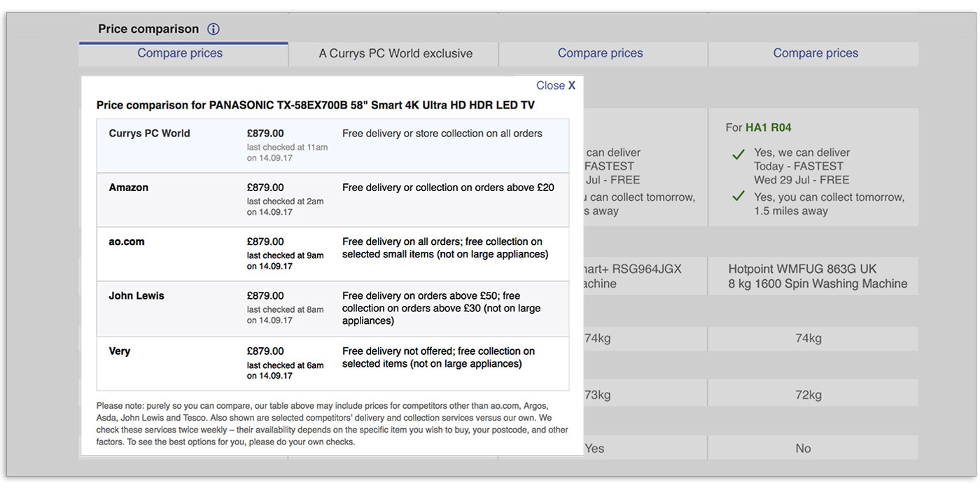Select the 72kg value in last column
The width and height of the screenshot is (980, 492).
808,395
